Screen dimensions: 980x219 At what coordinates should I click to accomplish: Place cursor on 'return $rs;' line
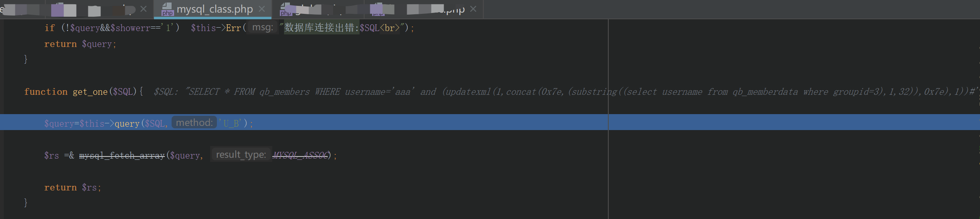pos(73,188)
